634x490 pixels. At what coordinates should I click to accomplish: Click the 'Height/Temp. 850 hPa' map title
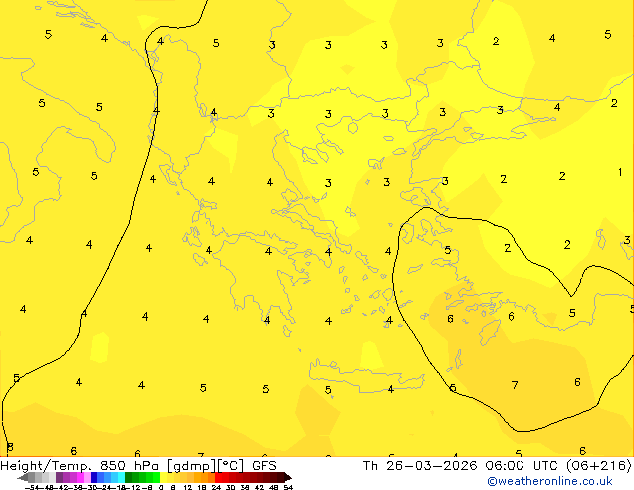[x=80, y=466]
